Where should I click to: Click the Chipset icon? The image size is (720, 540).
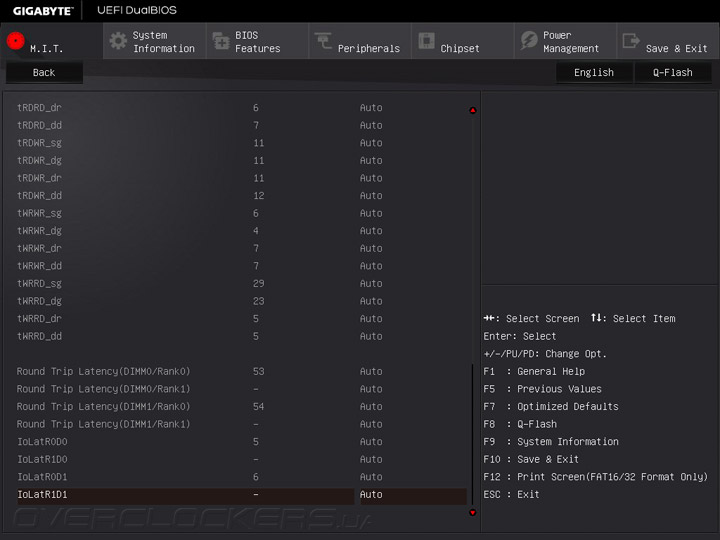pos(426,41)
